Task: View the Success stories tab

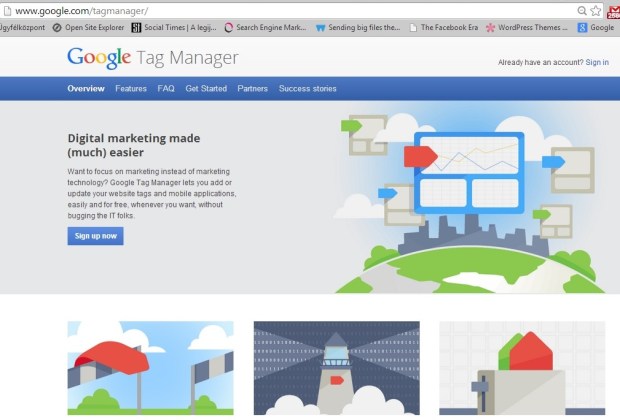Action: click(308, 89)
